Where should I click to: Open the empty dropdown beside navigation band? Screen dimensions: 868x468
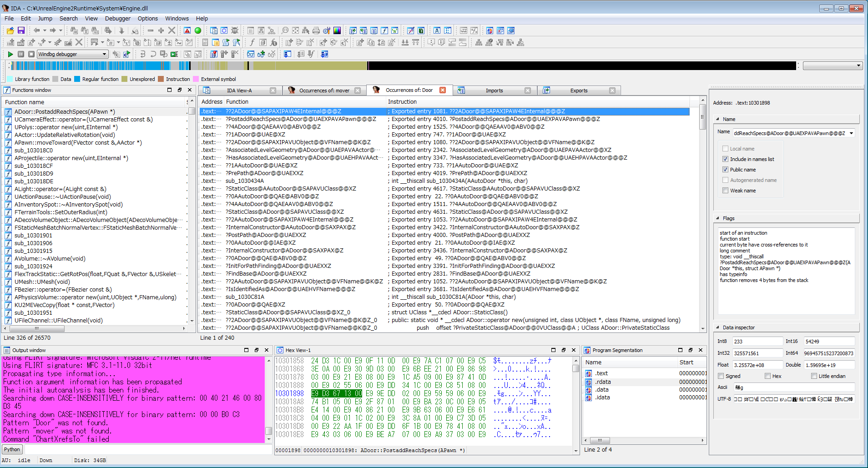pos(833,66)
